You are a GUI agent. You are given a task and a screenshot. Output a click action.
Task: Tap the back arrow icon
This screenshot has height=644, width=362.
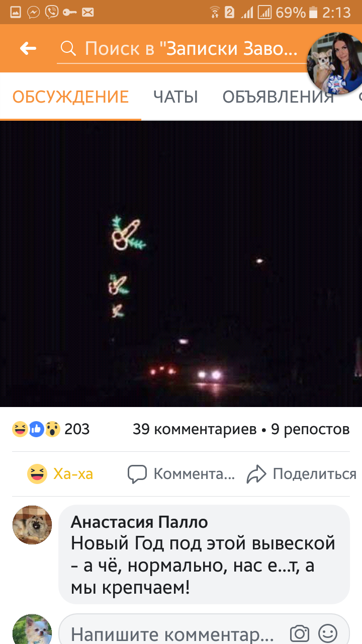[x=28, y=48]
